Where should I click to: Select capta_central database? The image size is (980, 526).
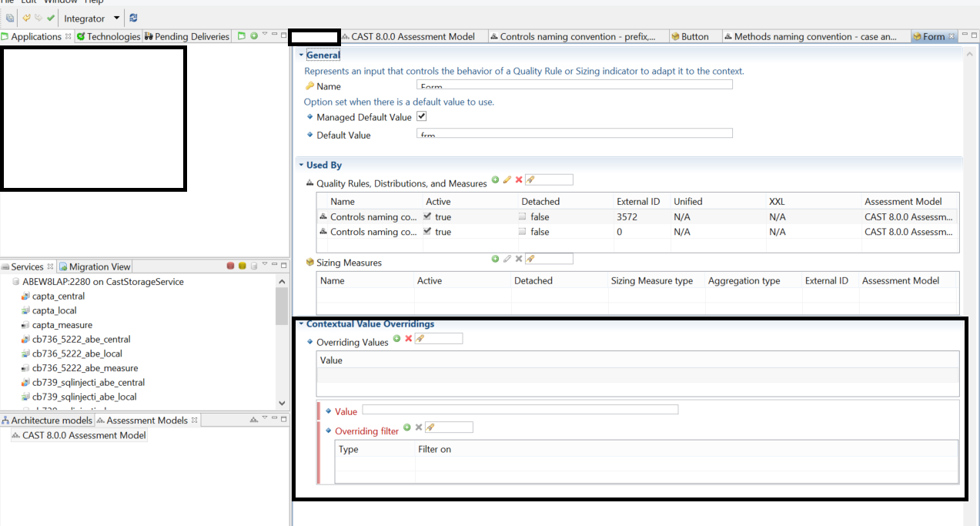pyautogui.click(x=59, y=297)
